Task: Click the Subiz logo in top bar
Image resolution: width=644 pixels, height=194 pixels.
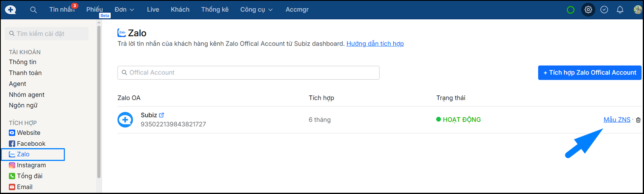Action: coord(10,10)
